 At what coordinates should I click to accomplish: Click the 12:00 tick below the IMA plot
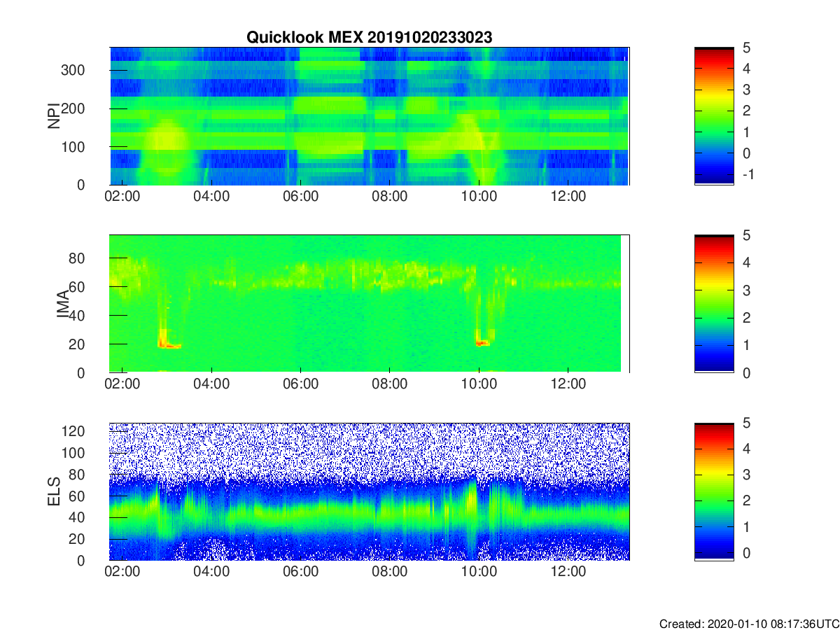pyautogui.click(x=568, y=385)
